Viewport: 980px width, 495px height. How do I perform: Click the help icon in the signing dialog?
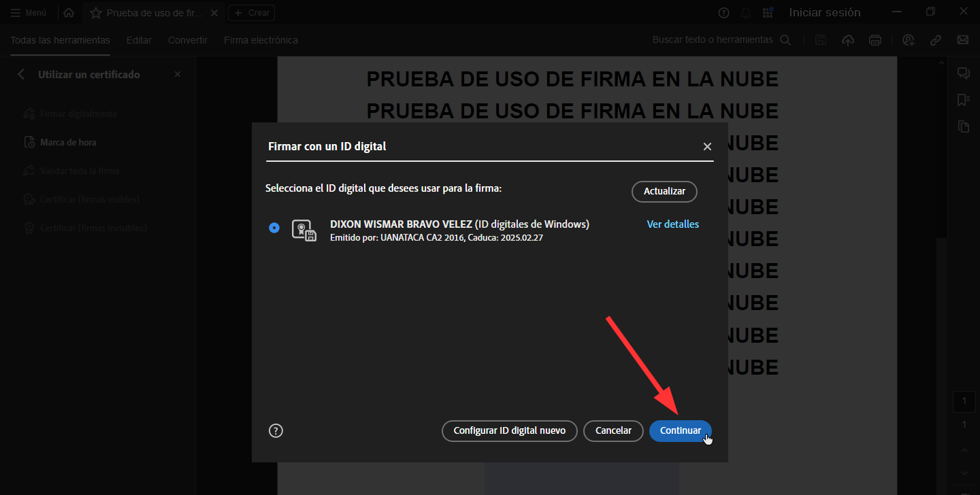click(x=276, y=430)
